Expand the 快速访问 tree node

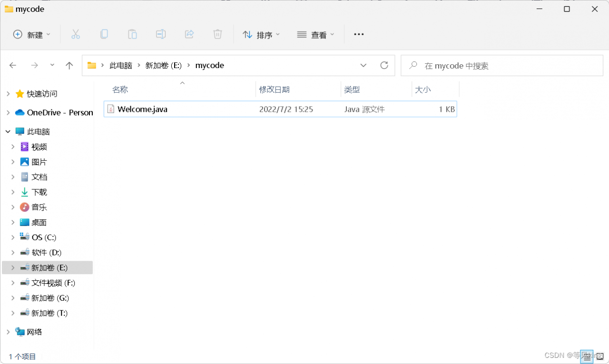tap(8, 94)
